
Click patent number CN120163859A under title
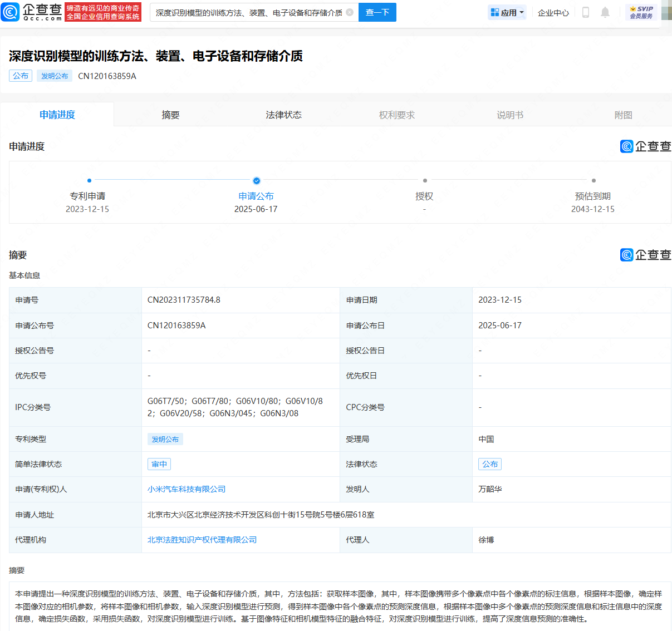(107, 76)
